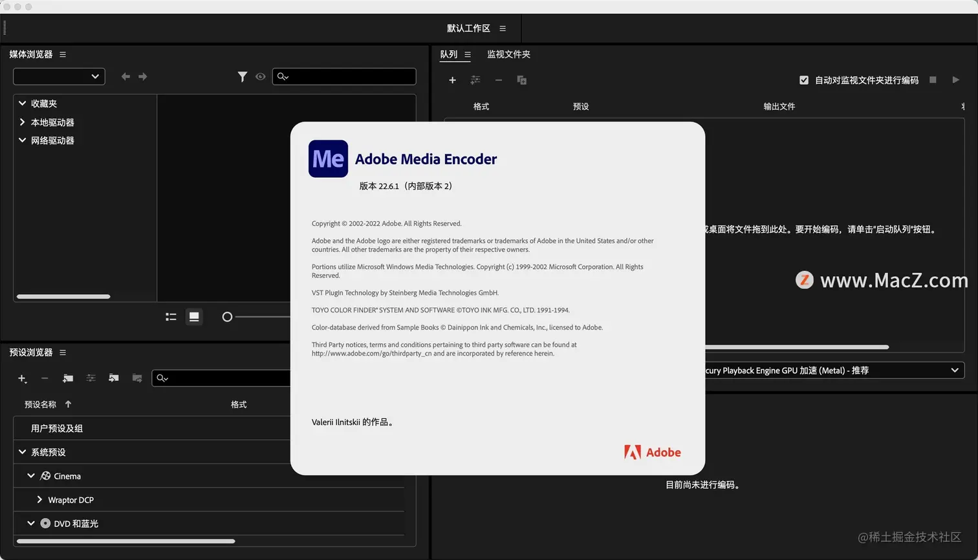Toggle 自动对监视文件夹进行编码 checkbox

click(x=804, y=80)
